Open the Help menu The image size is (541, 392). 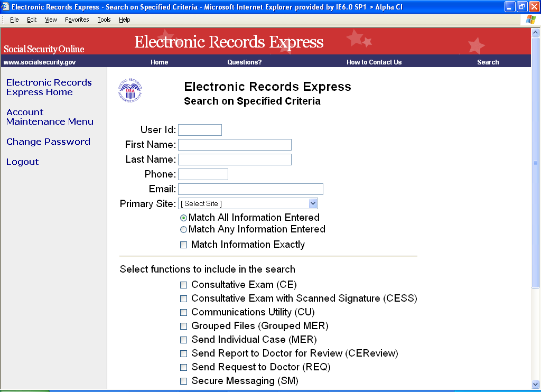pyautogui.click(x=125, y=20)
